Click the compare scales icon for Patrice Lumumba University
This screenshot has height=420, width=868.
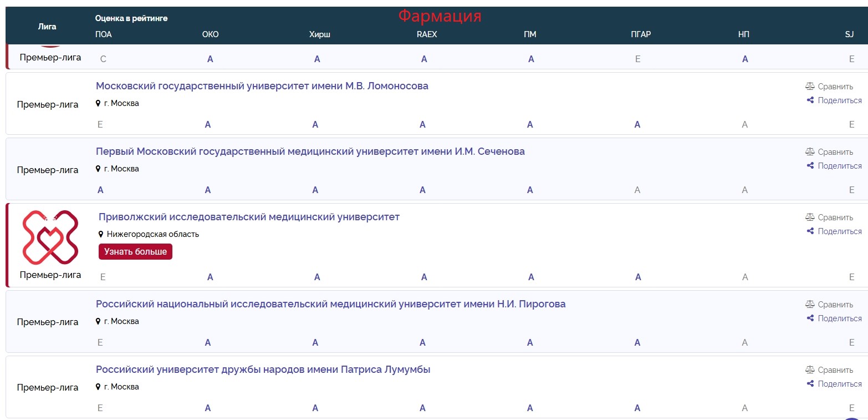pyautogui.click(x=810, y=370)
